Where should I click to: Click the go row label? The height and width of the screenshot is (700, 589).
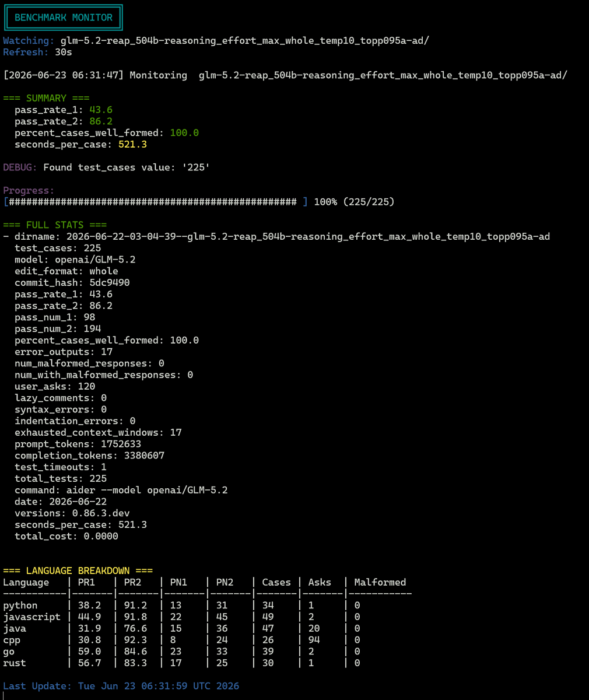9,652
